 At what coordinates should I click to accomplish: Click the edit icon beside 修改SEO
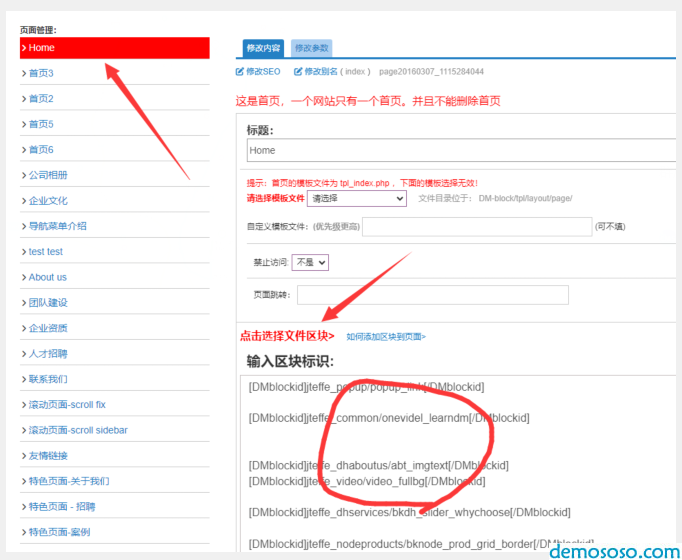[239, 72]
